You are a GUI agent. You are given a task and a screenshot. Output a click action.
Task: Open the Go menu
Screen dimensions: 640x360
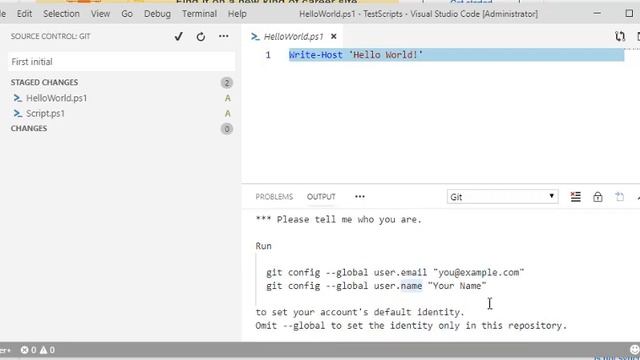click(127, 14)
